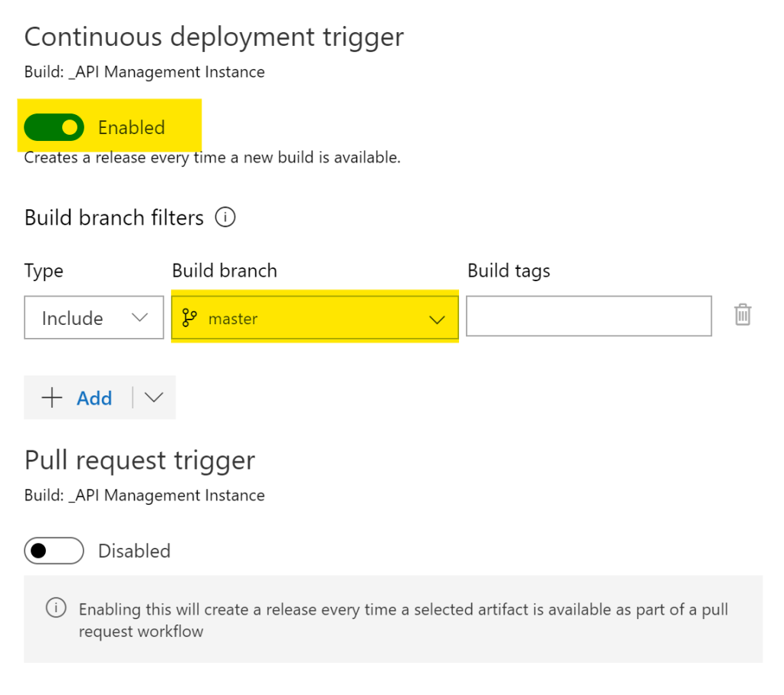Delete the branch filter row via trash icon
The height and width of the screenshot is (695, 784).
click(x=742, y=315)
